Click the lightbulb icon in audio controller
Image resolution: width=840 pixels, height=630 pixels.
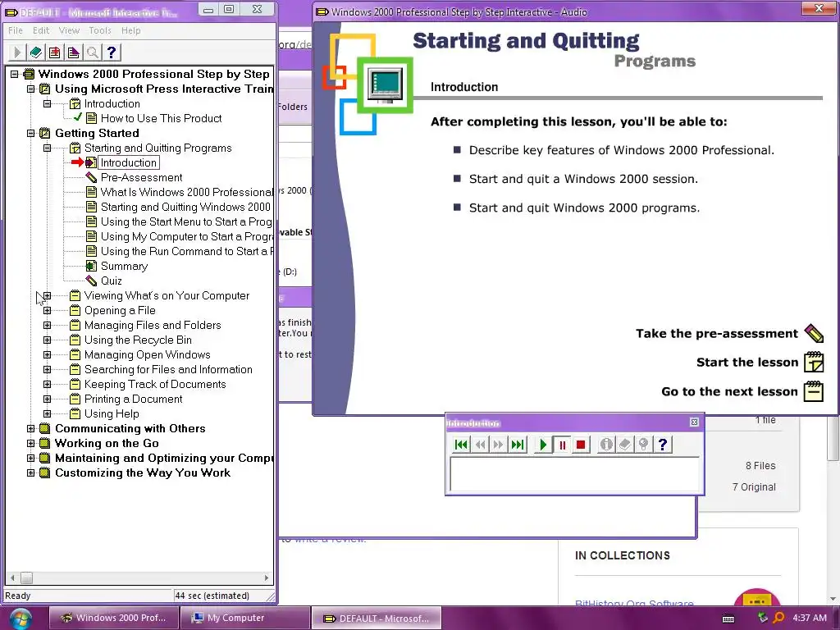point(644,445)
